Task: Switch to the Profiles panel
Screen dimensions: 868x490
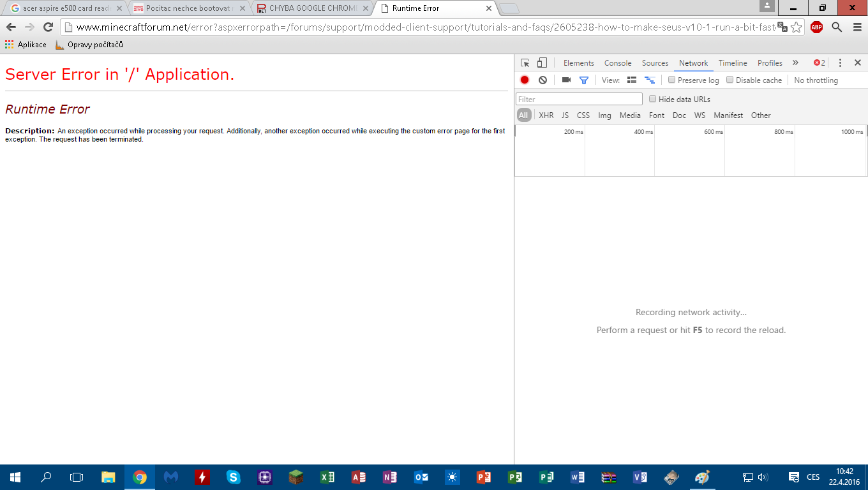Action: pyautogui.click(x=770, y=63)
